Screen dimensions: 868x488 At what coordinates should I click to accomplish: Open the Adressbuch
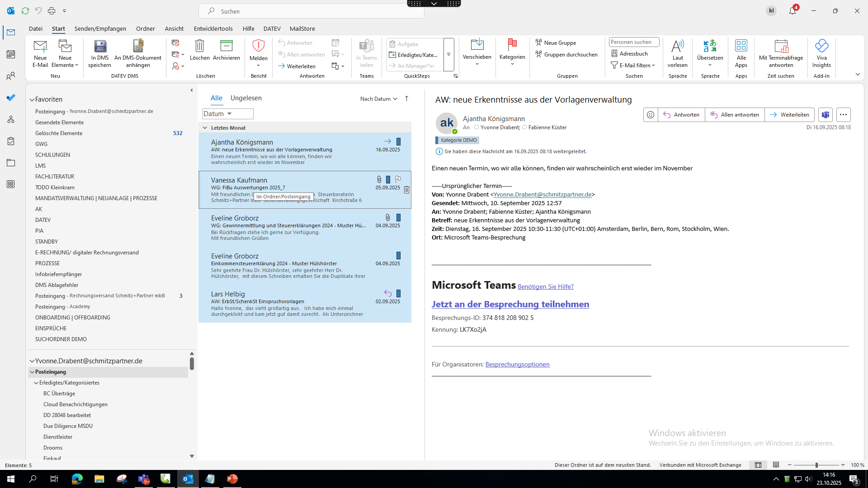(x=629, y=53)
